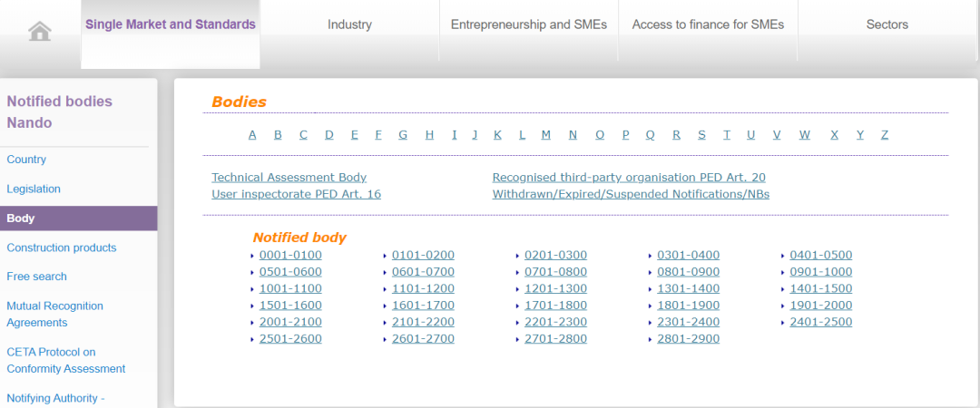Open the Single Market and Standards tab

pyautogui.click(x=171, y=24)
